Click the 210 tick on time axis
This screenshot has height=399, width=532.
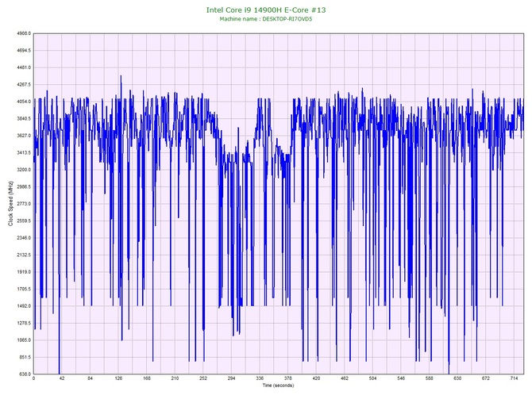175,378
